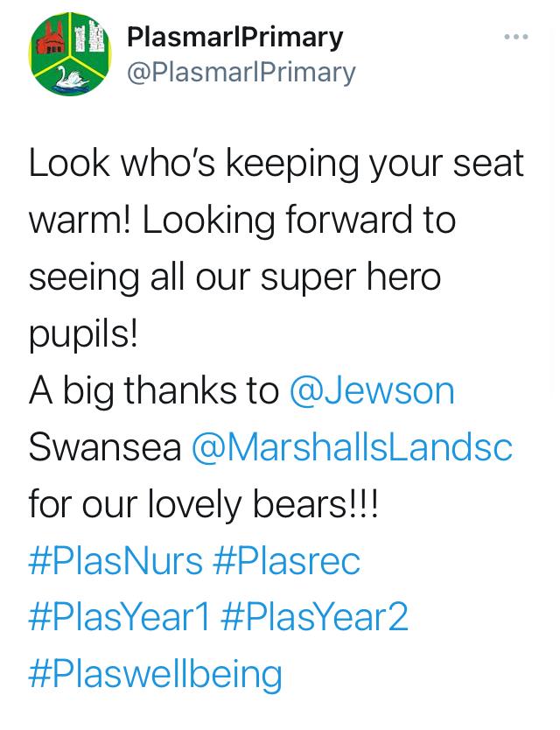
Task: Click the #PlasYear2 hashtag
Action: coord(316,618)
